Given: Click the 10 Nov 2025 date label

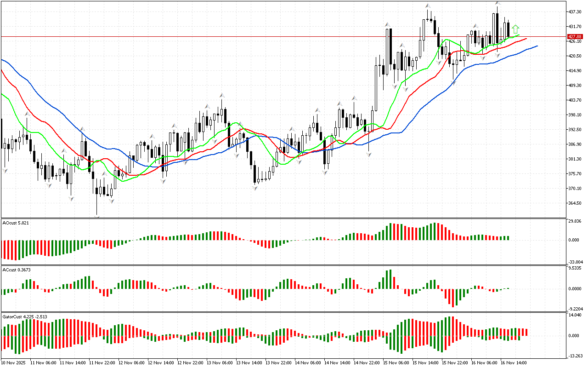Looking at the screenshot, I should click(15, 363).
